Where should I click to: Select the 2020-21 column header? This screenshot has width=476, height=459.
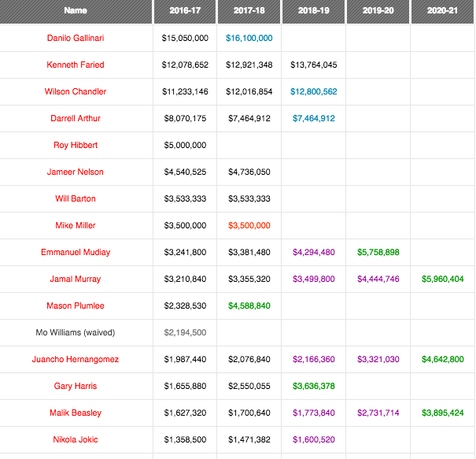tap(442, 11)
